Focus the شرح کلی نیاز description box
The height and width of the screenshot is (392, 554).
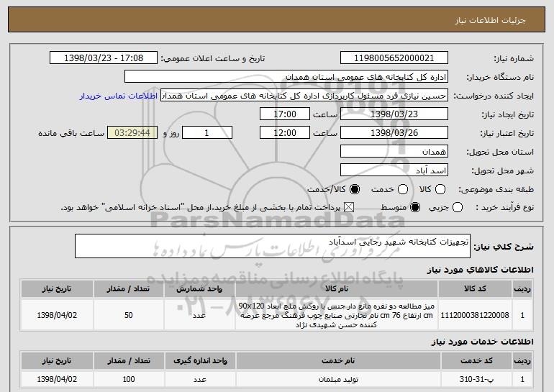coord(273,246)
